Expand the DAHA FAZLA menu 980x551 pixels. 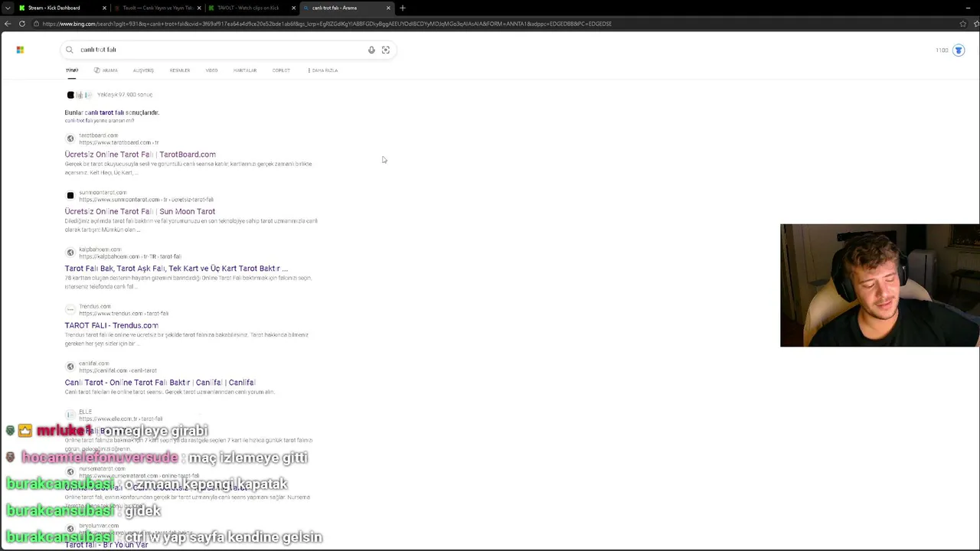pos(323,70)
